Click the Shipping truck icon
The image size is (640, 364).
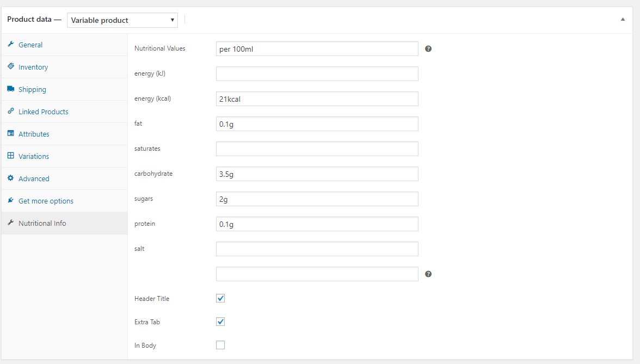[11, 89]
